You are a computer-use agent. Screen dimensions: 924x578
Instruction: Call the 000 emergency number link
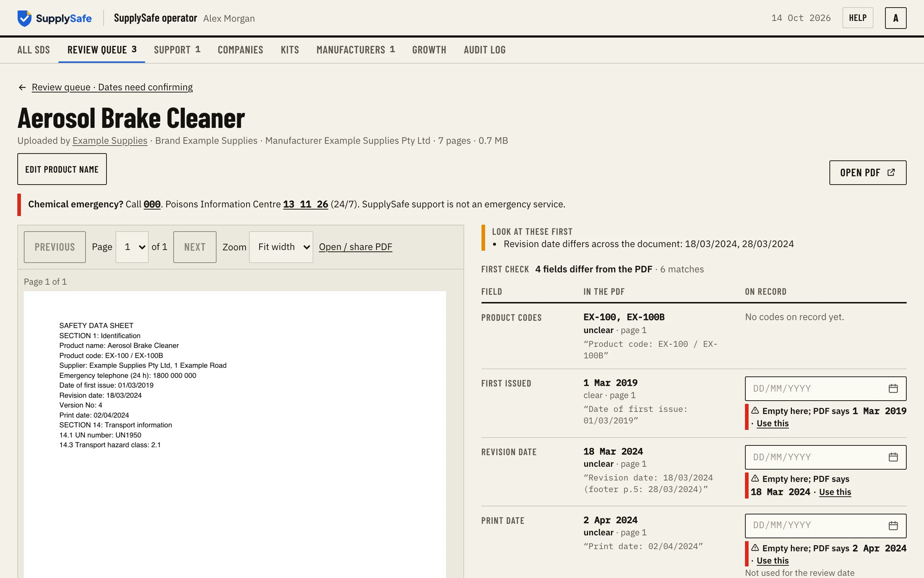[x=152, y=204]
